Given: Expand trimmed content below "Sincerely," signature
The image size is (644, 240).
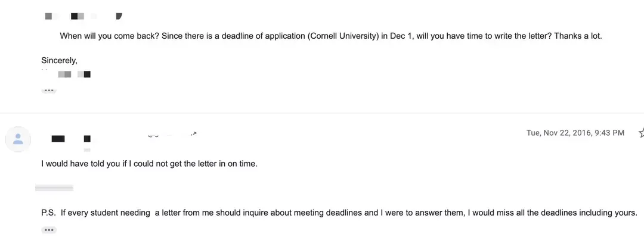Looking at the screenshot, I should click(49, 91).
